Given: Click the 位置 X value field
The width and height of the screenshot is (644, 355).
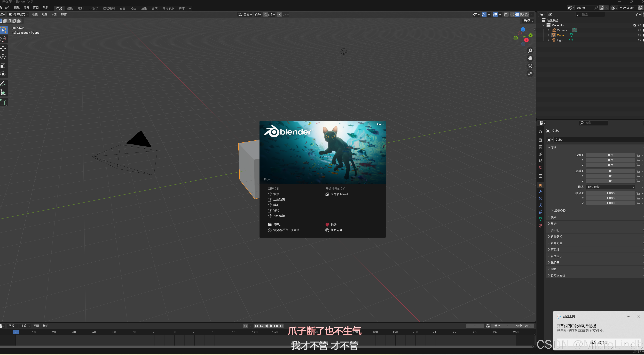Looking at the screenshot, I should [610, 155].
